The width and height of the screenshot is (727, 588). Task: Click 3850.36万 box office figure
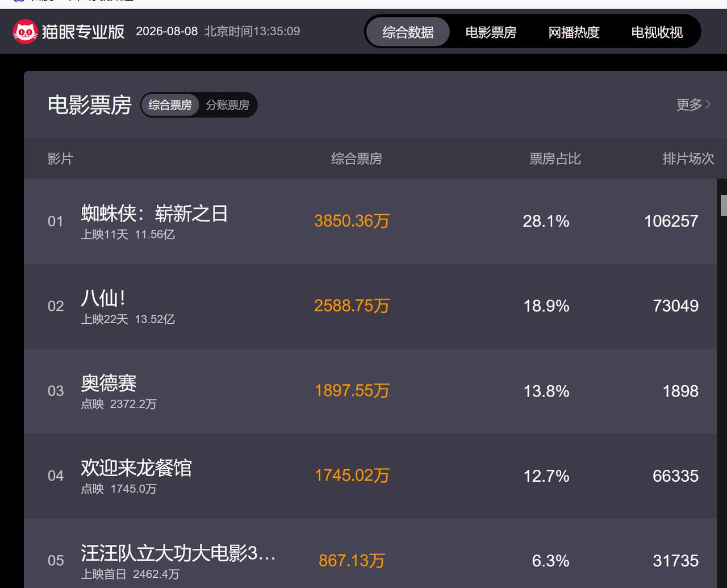pyautogui.click(x=352, y=221)
